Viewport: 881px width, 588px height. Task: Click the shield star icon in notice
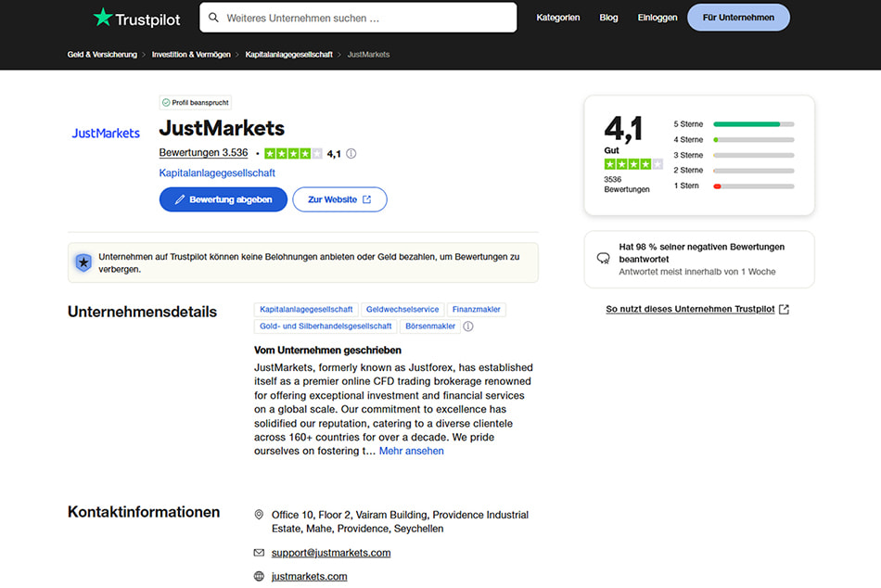tap(83, 262)
